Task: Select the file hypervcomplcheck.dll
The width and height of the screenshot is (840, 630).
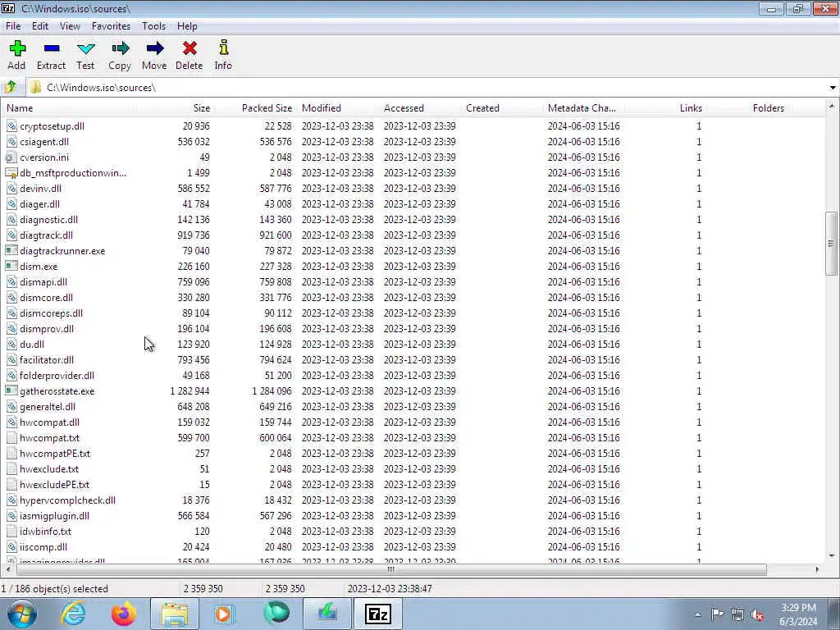Action: (x=67, y=500)
